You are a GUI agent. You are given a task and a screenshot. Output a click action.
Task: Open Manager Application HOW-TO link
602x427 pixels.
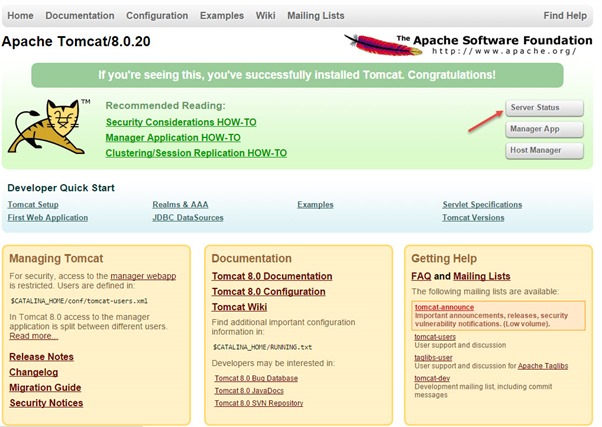click(173, 137)
